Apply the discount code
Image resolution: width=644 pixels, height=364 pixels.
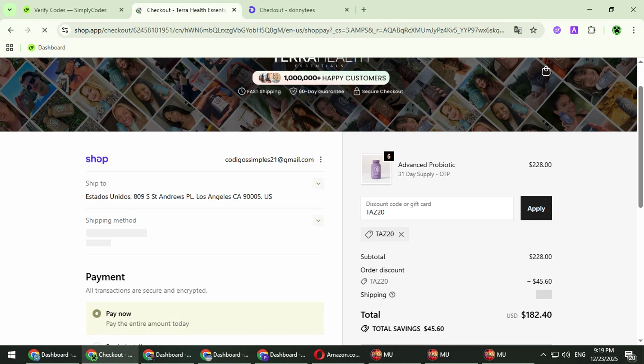(x=536, y=208)
